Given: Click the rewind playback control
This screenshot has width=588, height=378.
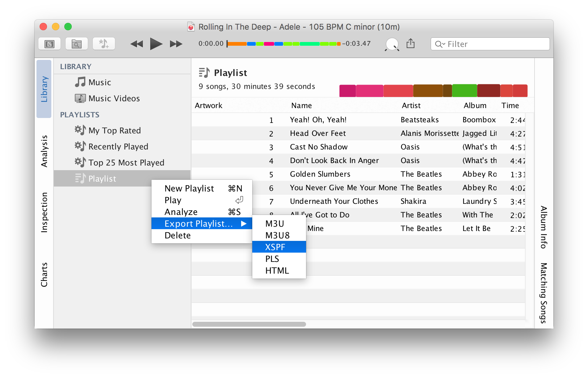Looking at the screenshot, I should (136, 44).
